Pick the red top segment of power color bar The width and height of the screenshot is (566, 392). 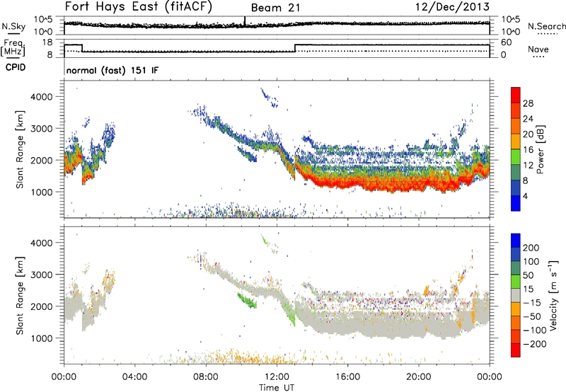[x=516, y=96]
